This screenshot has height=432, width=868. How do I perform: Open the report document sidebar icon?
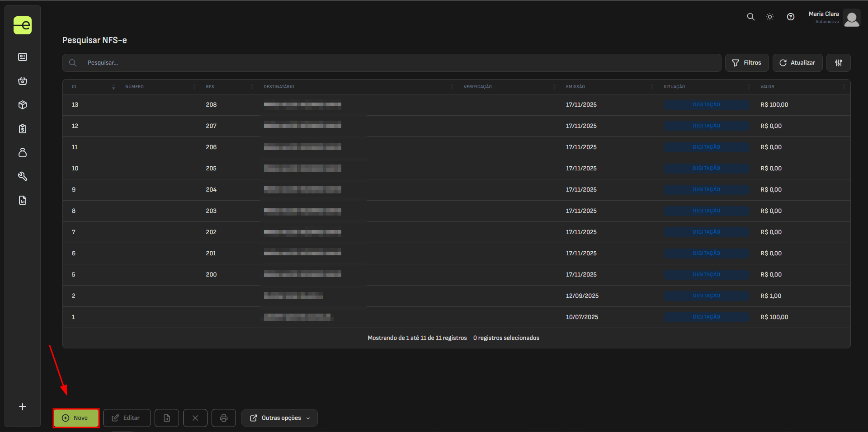(23, 200)
